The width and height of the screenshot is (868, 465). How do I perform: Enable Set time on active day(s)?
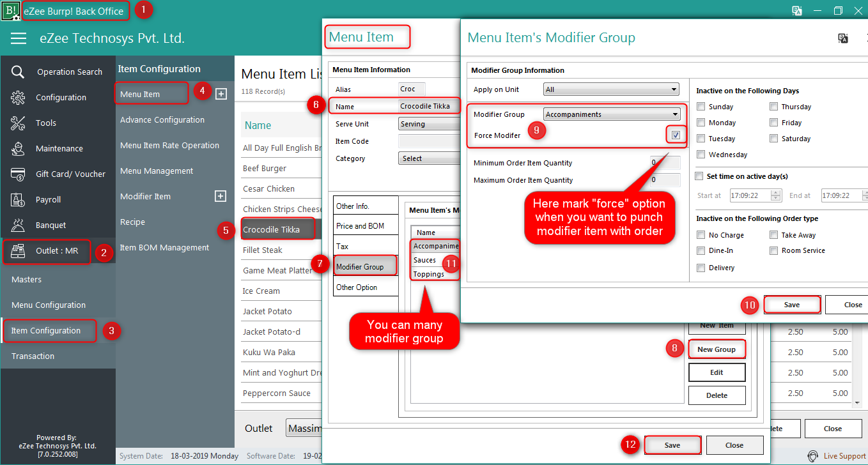coord(699,176)
